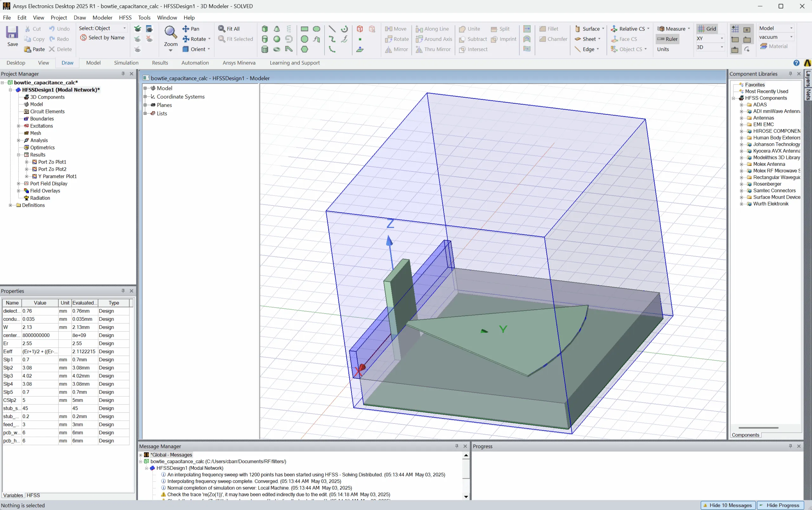This screenshot has height=510, width=812.
Task: Open the vacuum material dropdown
Action: (776, 37)
